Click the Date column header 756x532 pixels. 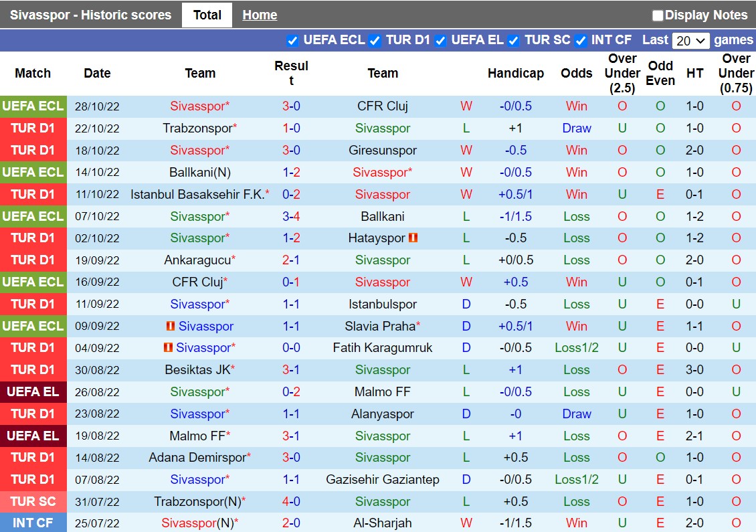pos(97,74)
